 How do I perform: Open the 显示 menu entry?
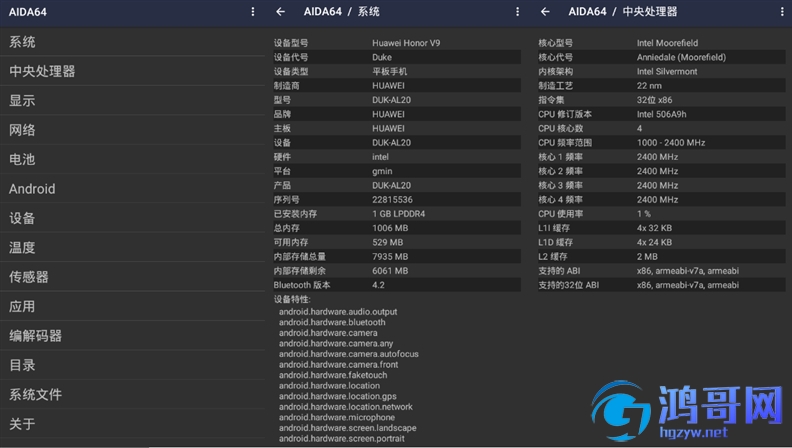(x=132, y=101)
